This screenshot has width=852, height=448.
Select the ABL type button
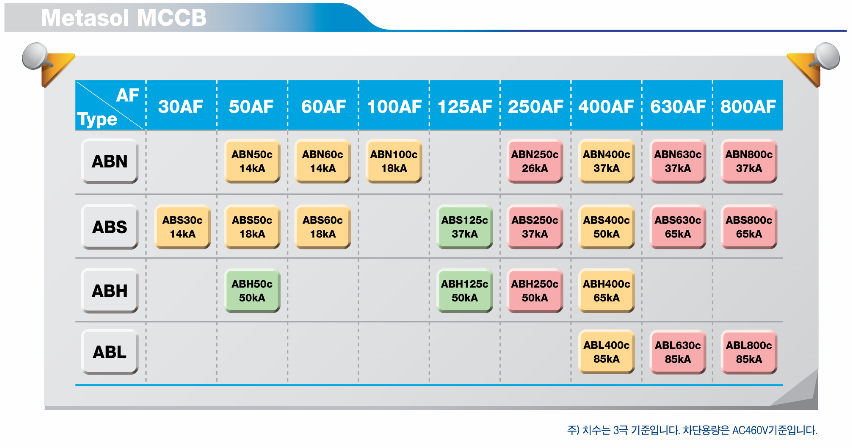110,352
